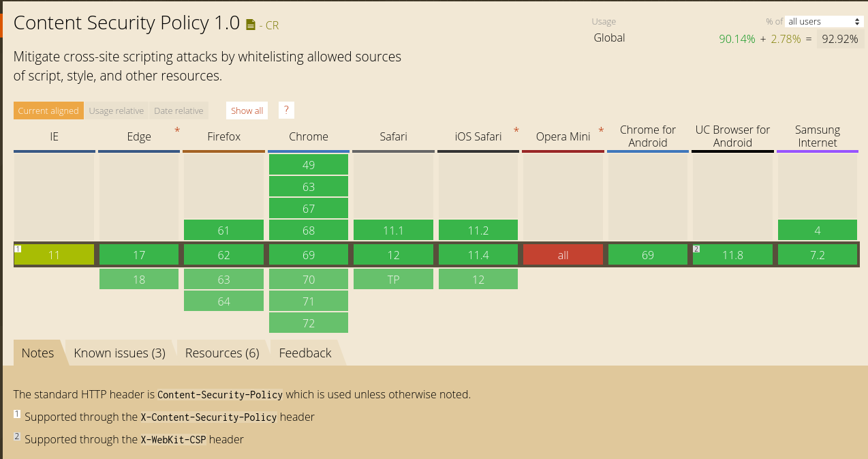Click the Content Security Policy 1.0 title
This screenshot has height=459, width=868.
[x=127, y=23]
